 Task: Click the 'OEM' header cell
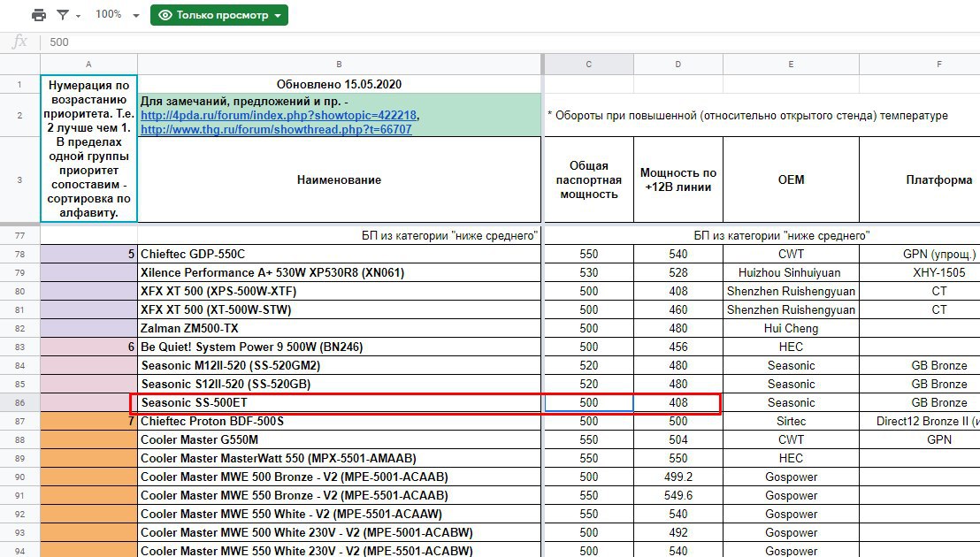click(792, 179)
